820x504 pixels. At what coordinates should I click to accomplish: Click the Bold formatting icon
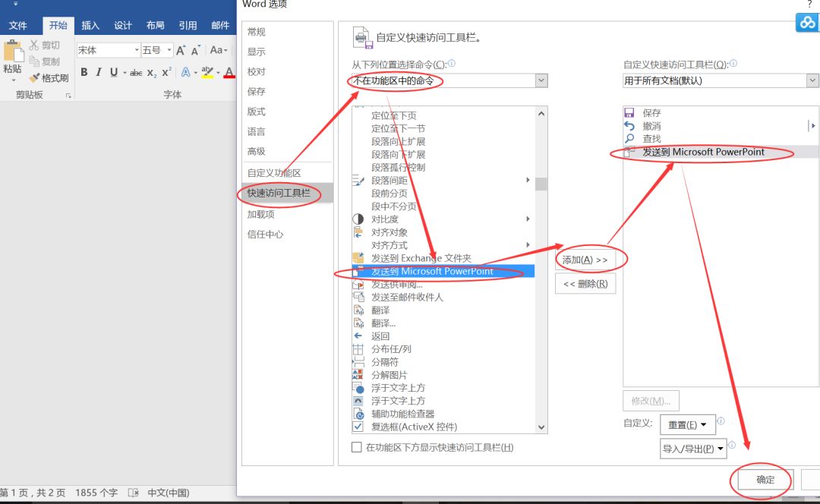[84, 72]
